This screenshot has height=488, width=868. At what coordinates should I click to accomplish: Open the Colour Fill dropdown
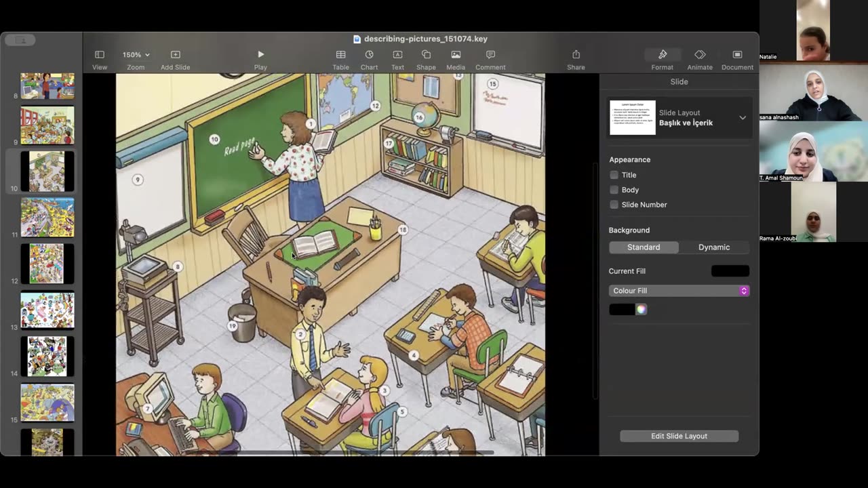(x=679, y=291)
